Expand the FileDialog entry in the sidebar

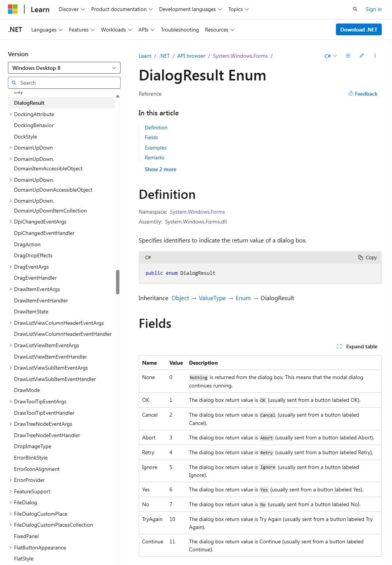[10, 502]
